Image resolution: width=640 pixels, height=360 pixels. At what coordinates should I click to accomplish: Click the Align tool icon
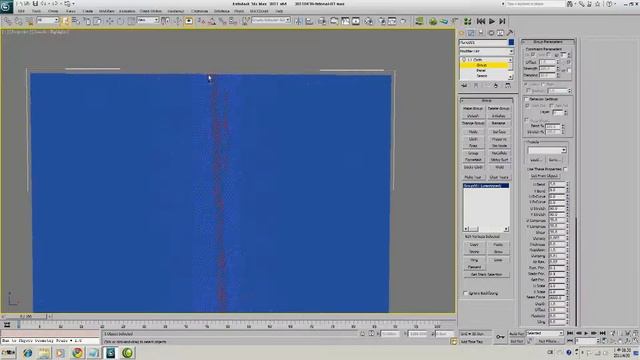[x=309, y=21]
